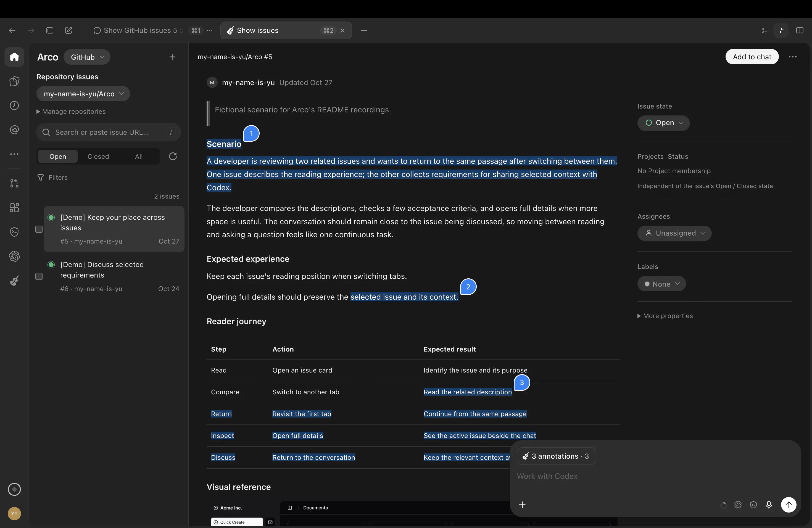Click the forward navigation arrow

31,30
